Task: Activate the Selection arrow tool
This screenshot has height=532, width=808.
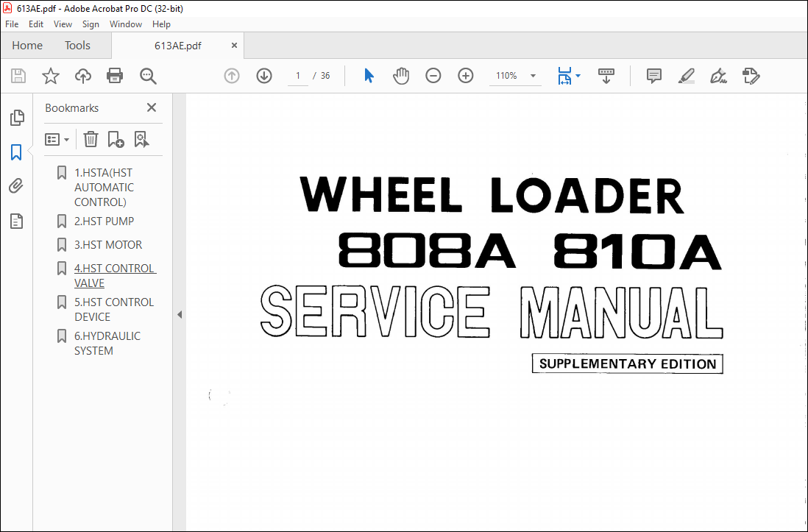Action: click(369, 76)
